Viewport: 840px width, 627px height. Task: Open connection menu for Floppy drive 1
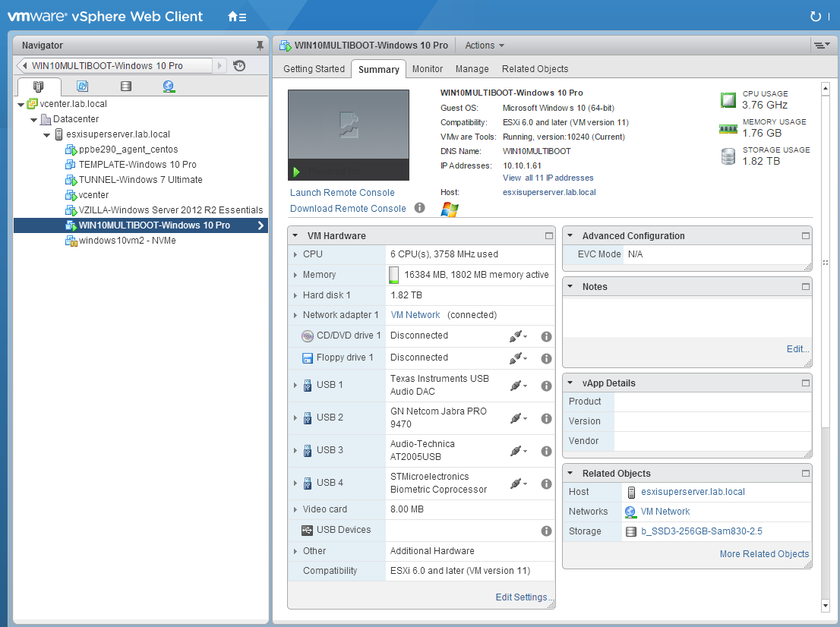coord(518,358)
